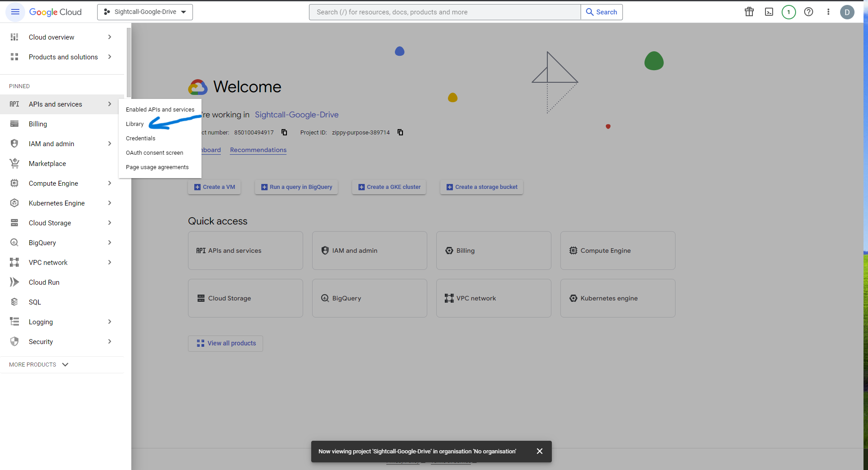Image resolution: width=868 pixels, height=470 pixels.
Task: Expand the BigQuery submenu arrow
Action: pos(109,243)
